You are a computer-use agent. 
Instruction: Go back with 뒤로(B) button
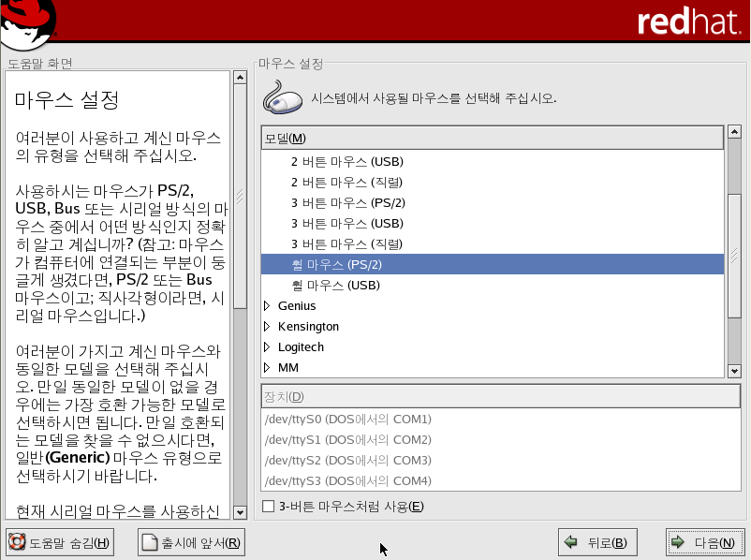pyautogui.click(x=597, y=542)
